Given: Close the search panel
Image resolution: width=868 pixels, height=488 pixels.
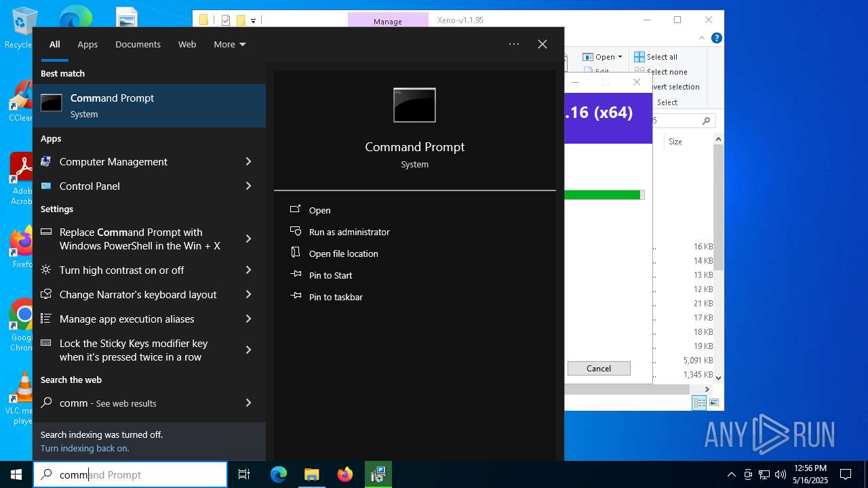Looking at the screenshot, I should click(x=542, y=44).
